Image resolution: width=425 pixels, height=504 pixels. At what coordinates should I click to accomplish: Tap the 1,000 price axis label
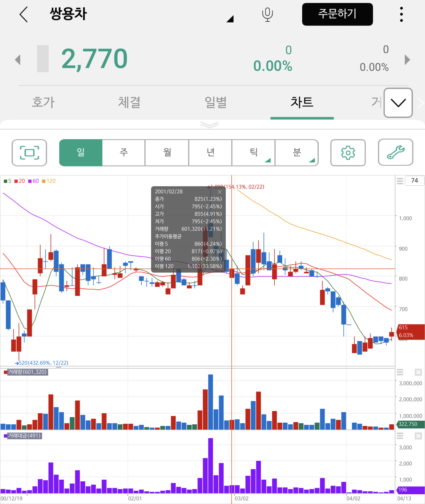[405, 218]
